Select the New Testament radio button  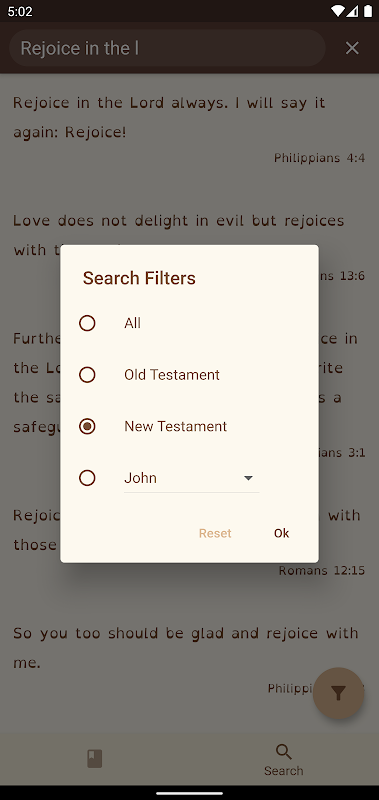[87, 427]
